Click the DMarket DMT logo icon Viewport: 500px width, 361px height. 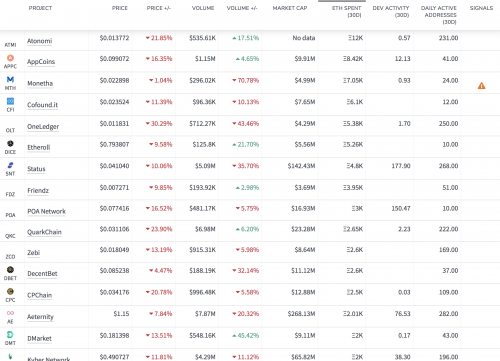click(x=10, y=334)
